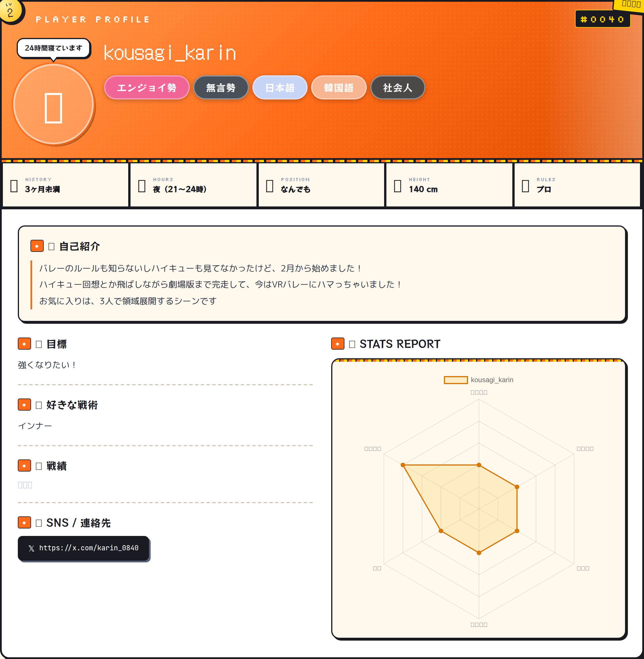Toggle kousagi_karin legend in radar chart
644x659 pixels.
[x=455, y=380]
